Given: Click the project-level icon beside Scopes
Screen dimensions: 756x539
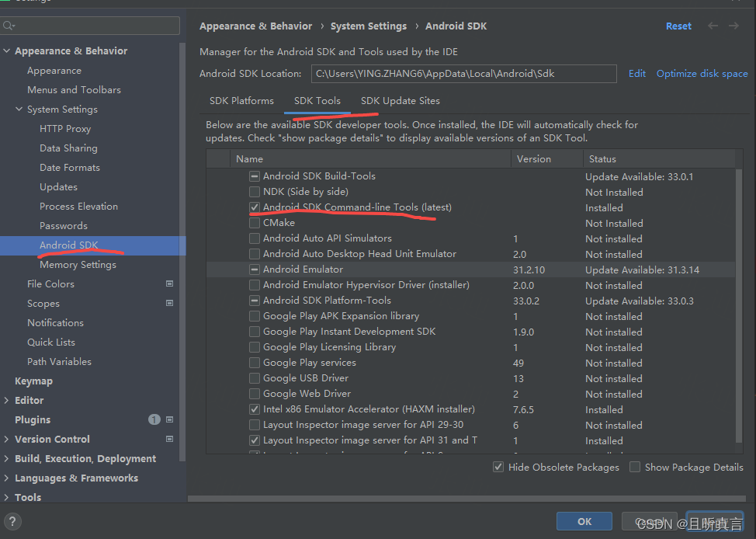Looking at the screenshot, I should [170, 303].
